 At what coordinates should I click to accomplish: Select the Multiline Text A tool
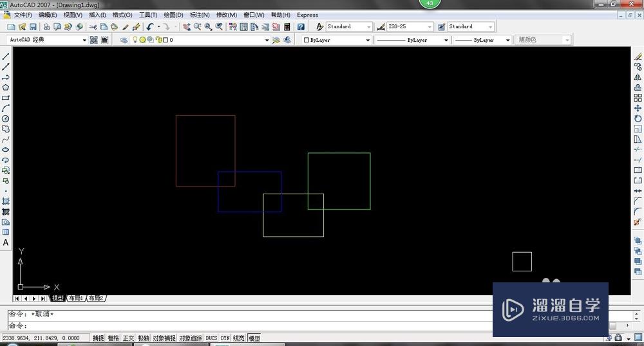(x=6, y=242)
